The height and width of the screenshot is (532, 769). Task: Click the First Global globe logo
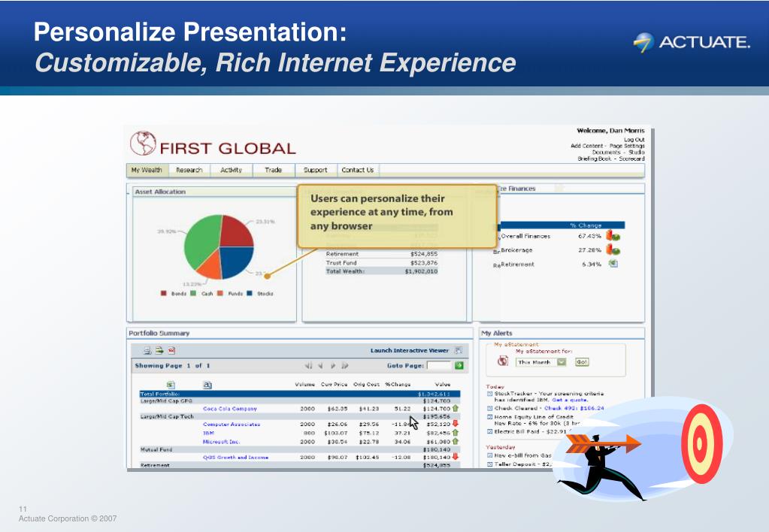[x=144, y=144]
